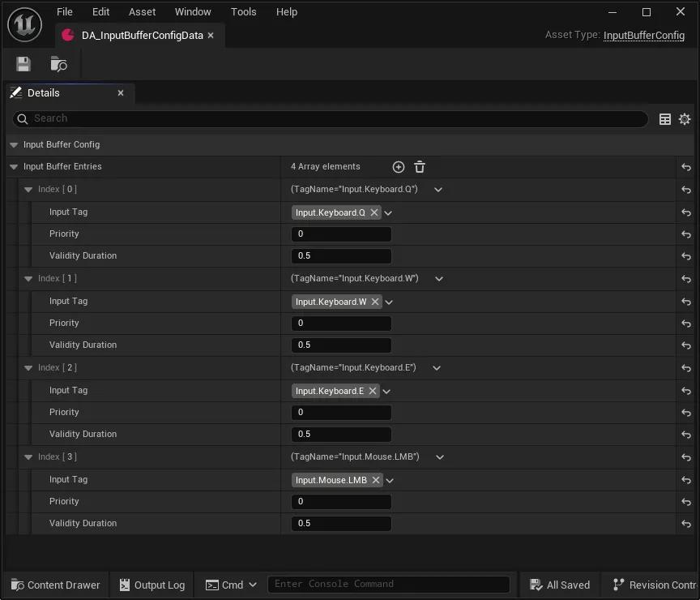Reset Index [3] Validity Duration to default
The height and width of the screenshot is (600, 700).
click(x=686, y=524)
